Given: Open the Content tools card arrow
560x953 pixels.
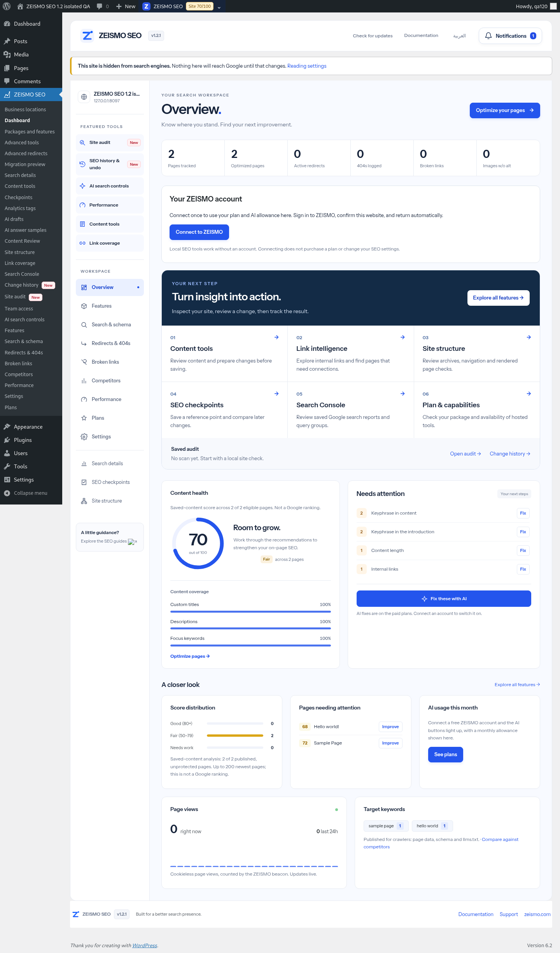Looking at the screenshot, I should point(276,337).
